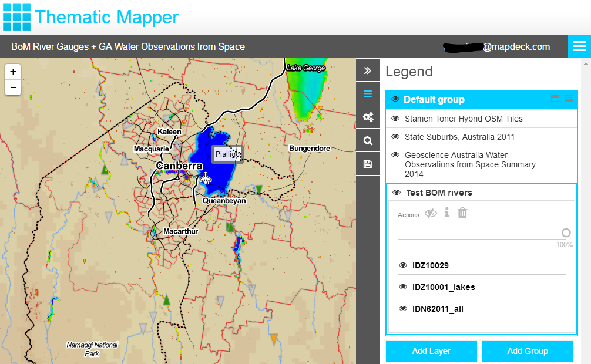Open the info action for Test BOM rivers
This screenshot has height=364, width=591.
pyautogui.click(x=446, y=213)
